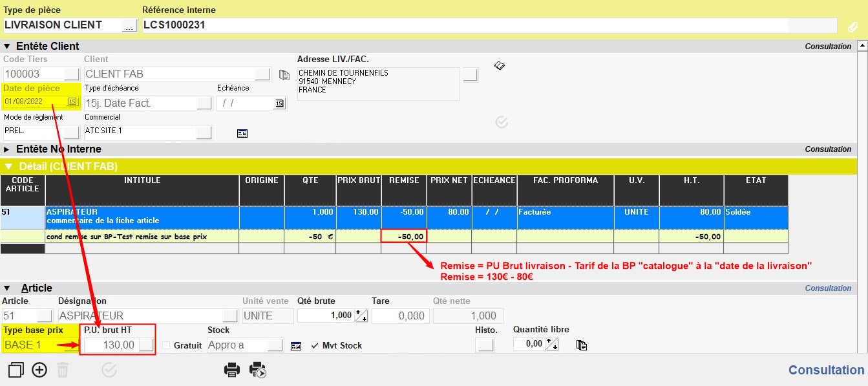Open the Type de pièce selector button
Screen dimensions: 868x386
[x=129, y=25]
